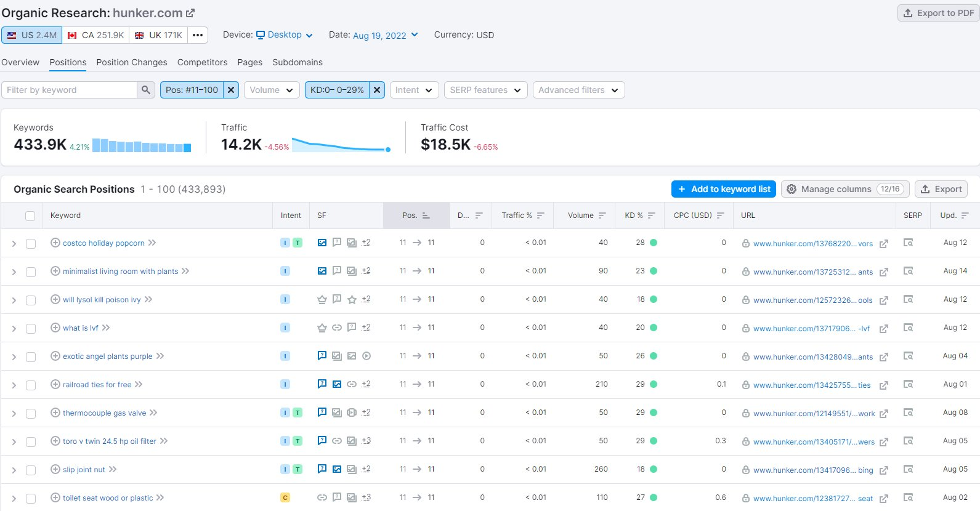Sort by Upd. column sort icon
Image resolution: width=980 pixels, height=511 pixels.
tap(965, 215)
